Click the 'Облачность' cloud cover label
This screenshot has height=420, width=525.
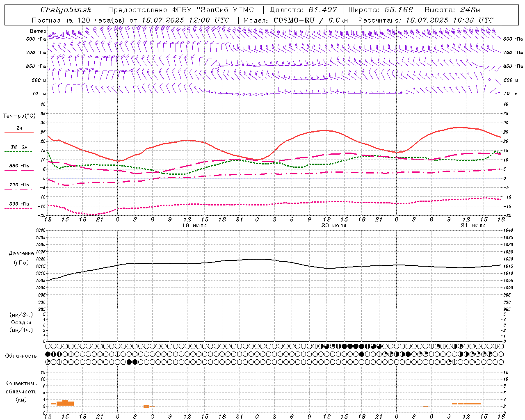21,356
